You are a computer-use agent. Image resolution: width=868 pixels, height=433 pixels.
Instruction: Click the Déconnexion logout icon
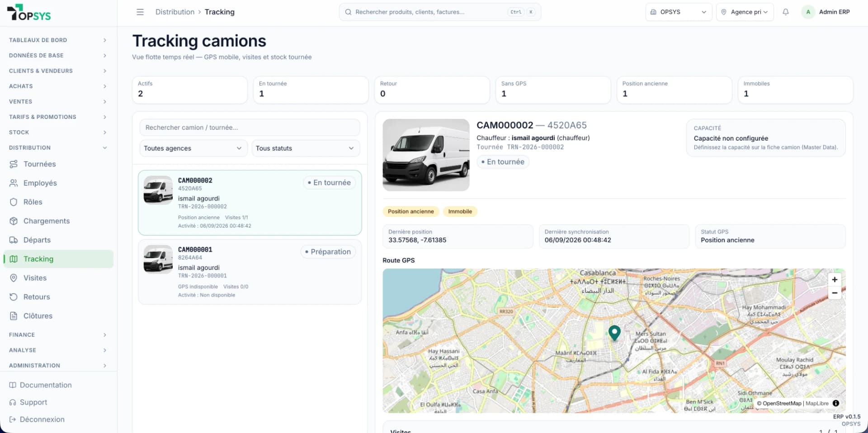pos(13,419)
